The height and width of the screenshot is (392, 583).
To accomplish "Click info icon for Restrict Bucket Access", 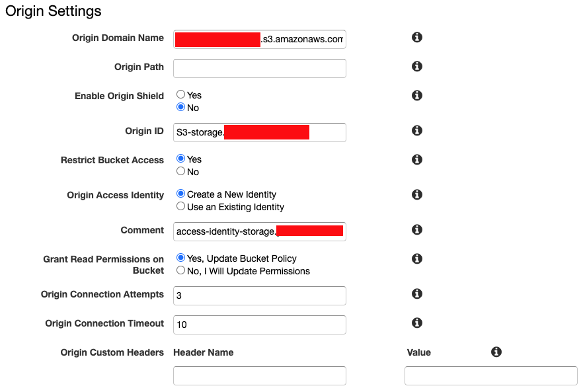I will coord(417,160).
